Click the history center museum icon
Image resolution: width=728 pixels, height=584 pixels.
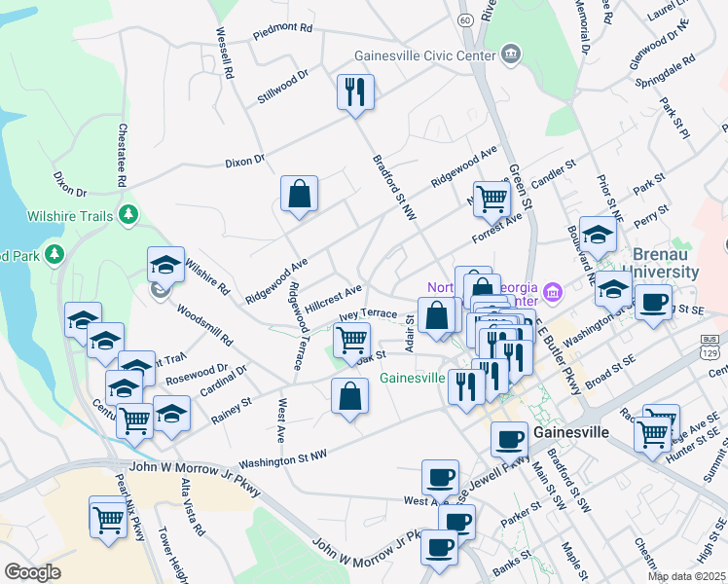(551, 290)
